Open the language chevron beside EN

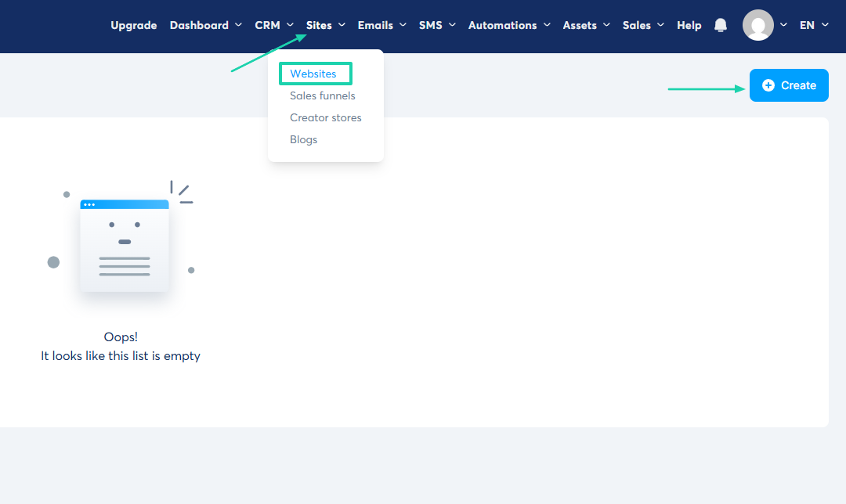pos(825,25)
